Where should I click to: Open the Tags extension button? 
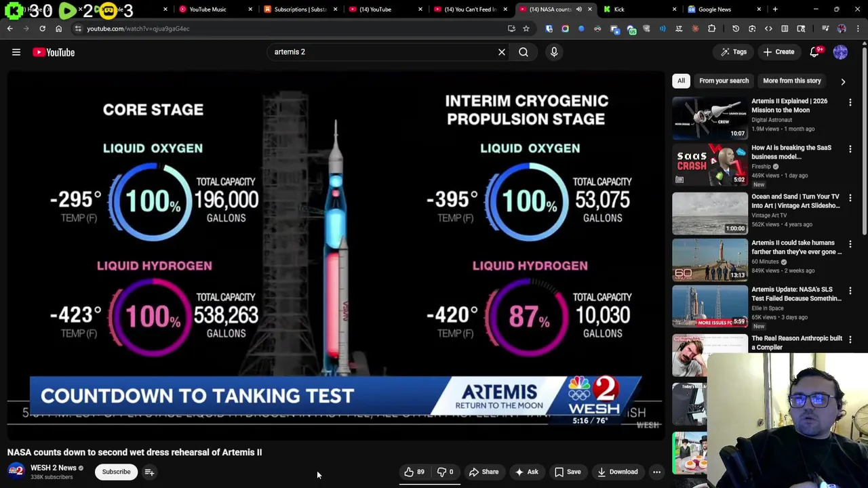(734, 52)
